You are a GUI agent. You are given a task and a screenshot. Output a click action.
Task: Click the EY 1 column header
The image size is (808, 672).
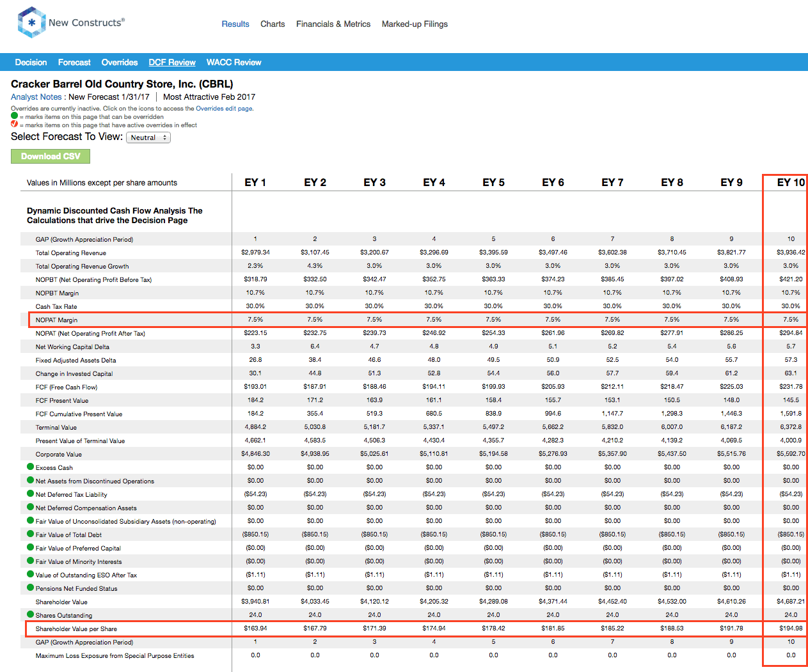click(x=255, y=182)
